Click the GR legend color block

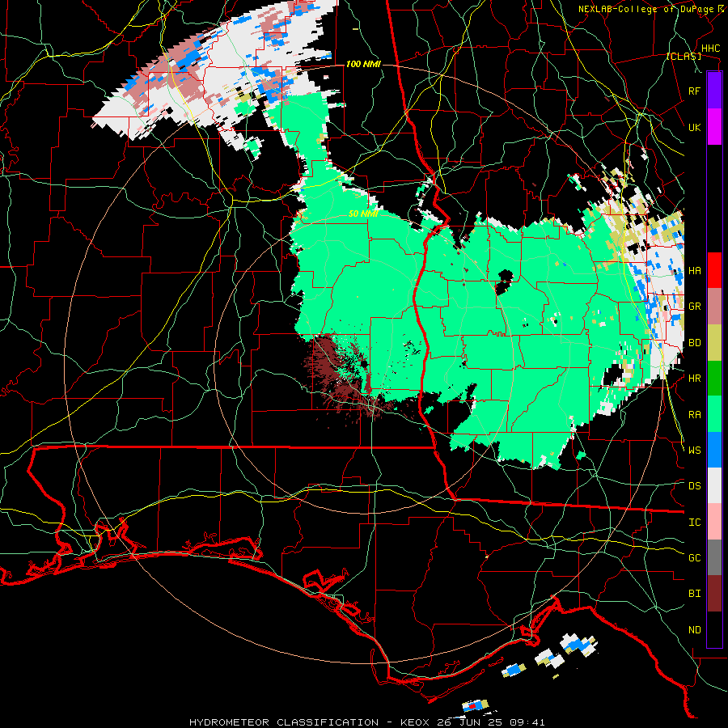[714, 306]
